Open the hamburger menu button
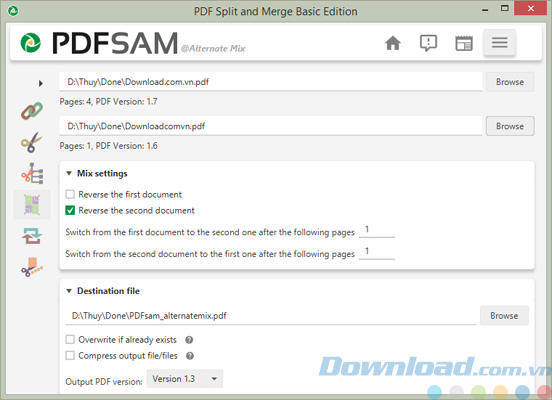The width and height of the screenshot is (552, 400). 500,43
